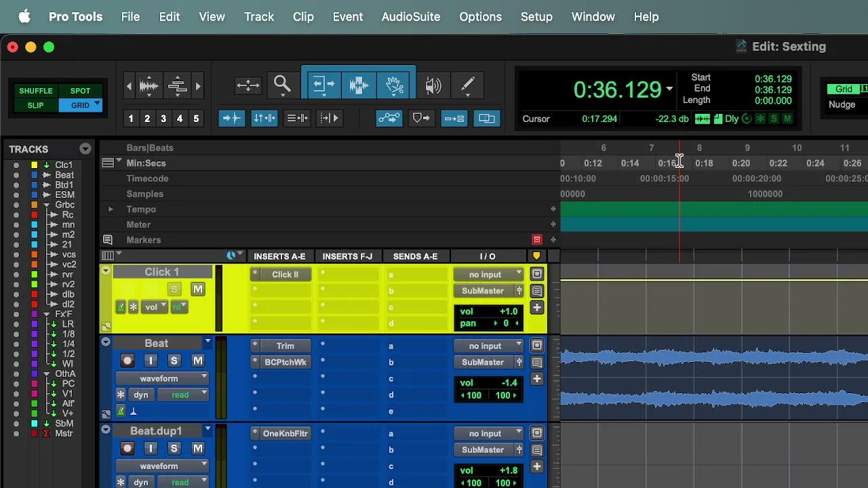Toggle input monitoring on Beat track
The height and width of the screenshot is (488, 868).
[x=151, y=361]
